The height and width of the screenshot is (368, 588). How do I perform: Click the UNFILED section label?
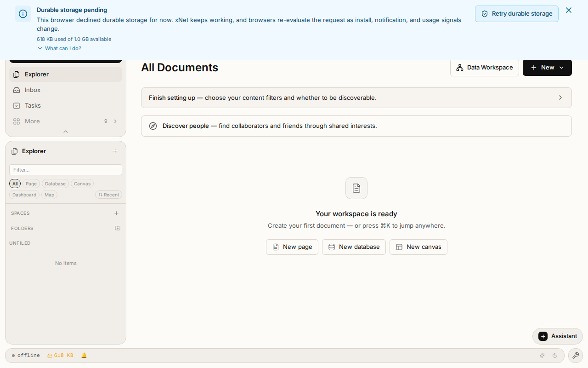20,243
